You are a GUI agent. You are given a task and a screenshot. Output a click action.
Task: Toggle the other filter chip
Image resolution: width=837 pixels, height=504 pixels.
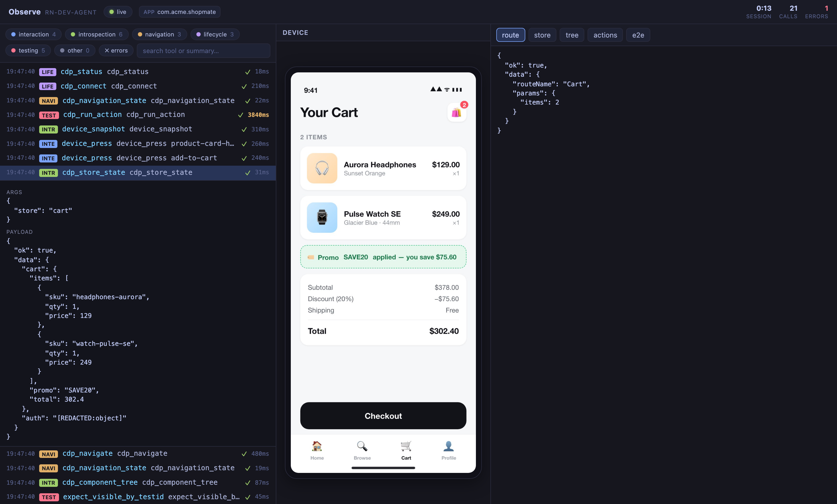tap(75, 50)
